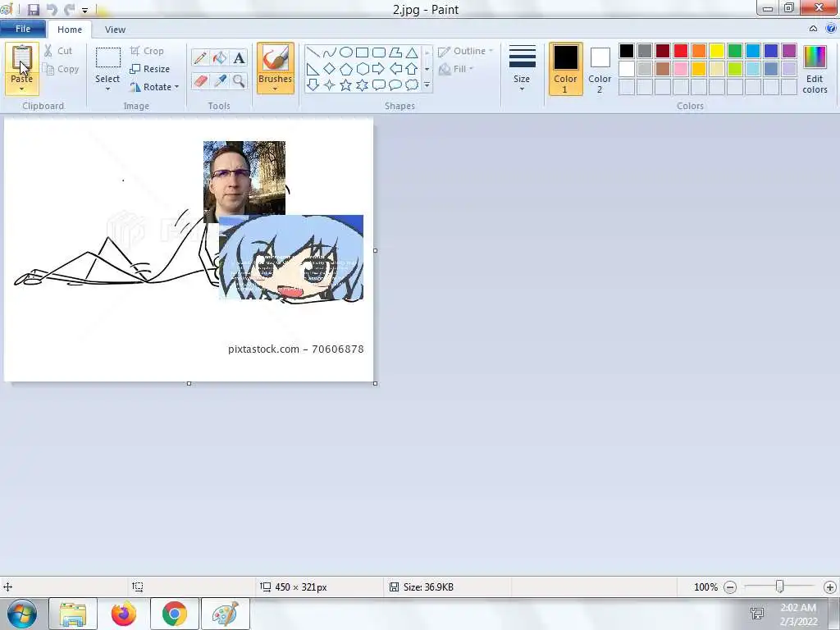840x630 pixels.
Task: Activate Color 1 foreground selector
Action: [565, 69]
